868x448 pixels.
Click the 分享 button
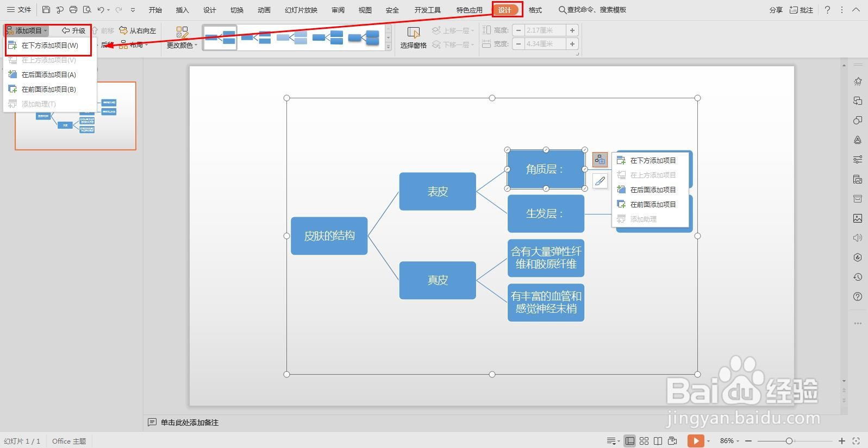[x=776, y=10]
